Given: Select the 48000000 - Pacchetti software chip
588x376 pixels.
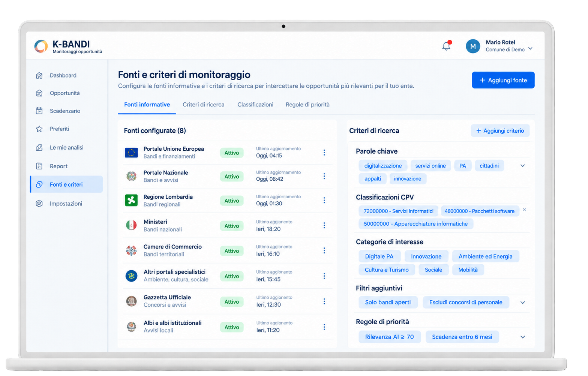Looking at the screenshot, I should (x=480, y=211).
